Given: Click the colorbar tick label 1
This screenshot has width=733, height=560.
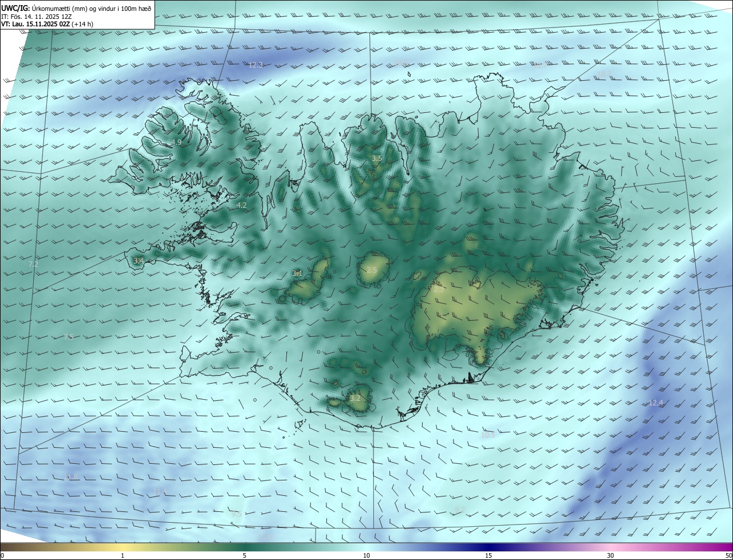Looking at the screenshot, I should pos(123,556).
